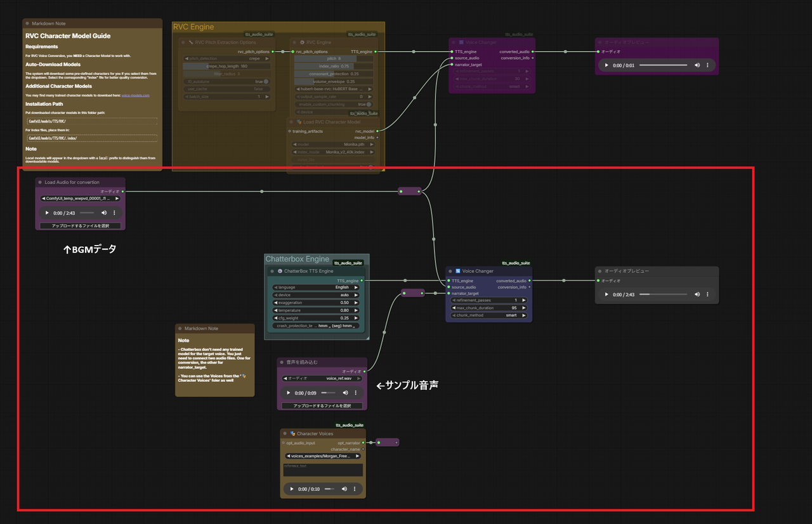This screenshot has width=812, height=524.
Task: Mute the Character Voices audio player
Action: point(344,489)
